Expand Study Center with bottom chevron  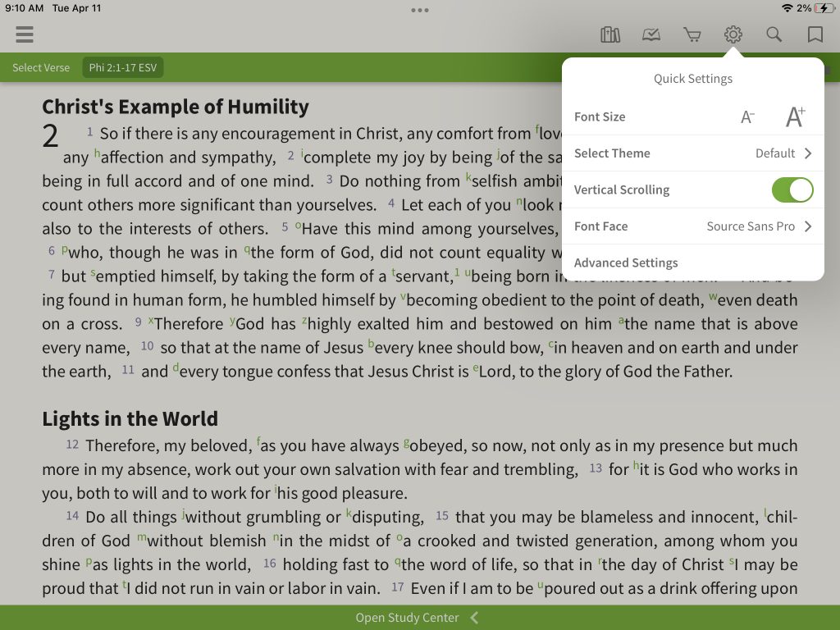(x=475, y=618)
